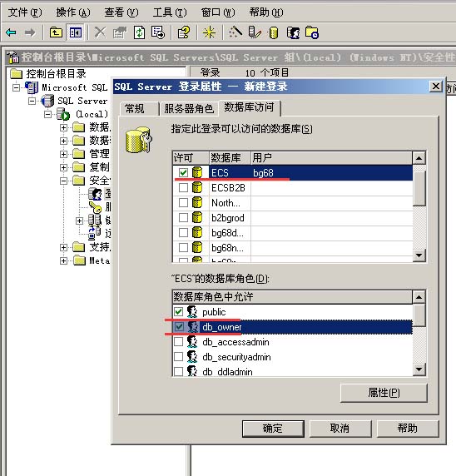Select the 控制台根目录 tree root

(x=48, y=74)
